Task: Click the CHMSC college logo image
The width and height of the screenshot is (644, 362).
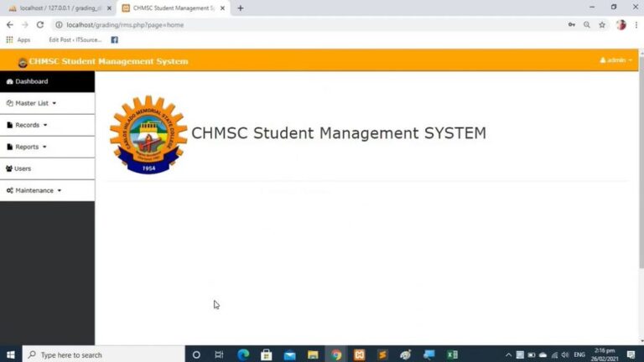Action: (148, 134)
